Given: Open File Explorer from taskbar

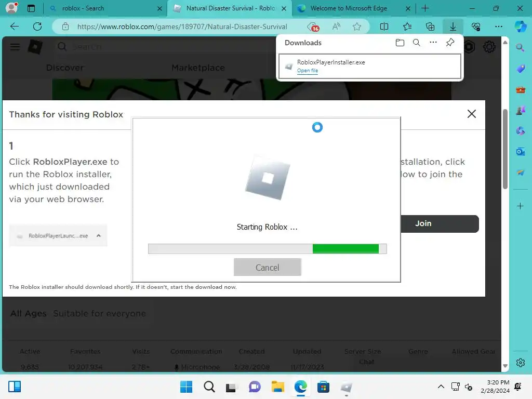Looking at the screenshot, I should (x=277, y=387).
